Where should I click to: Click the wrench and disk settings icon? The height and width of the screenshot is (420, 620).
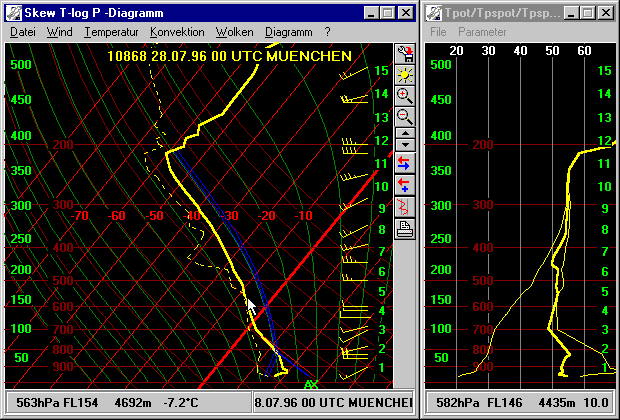tap(405, 53)
